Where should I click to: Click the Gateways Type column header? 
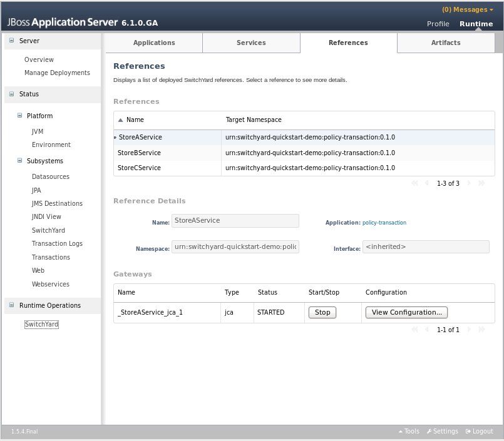(x=232, y=292)
